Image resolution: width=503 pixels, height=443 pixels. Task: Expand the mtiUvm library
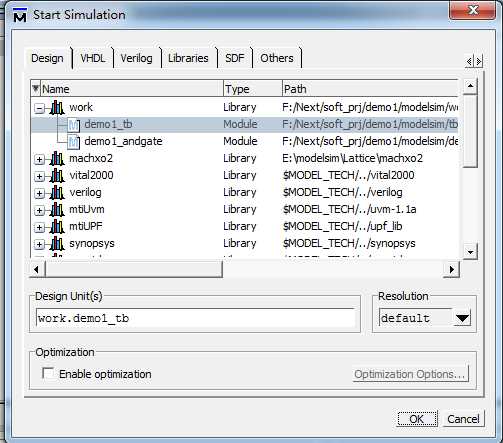tap(39, 210)
